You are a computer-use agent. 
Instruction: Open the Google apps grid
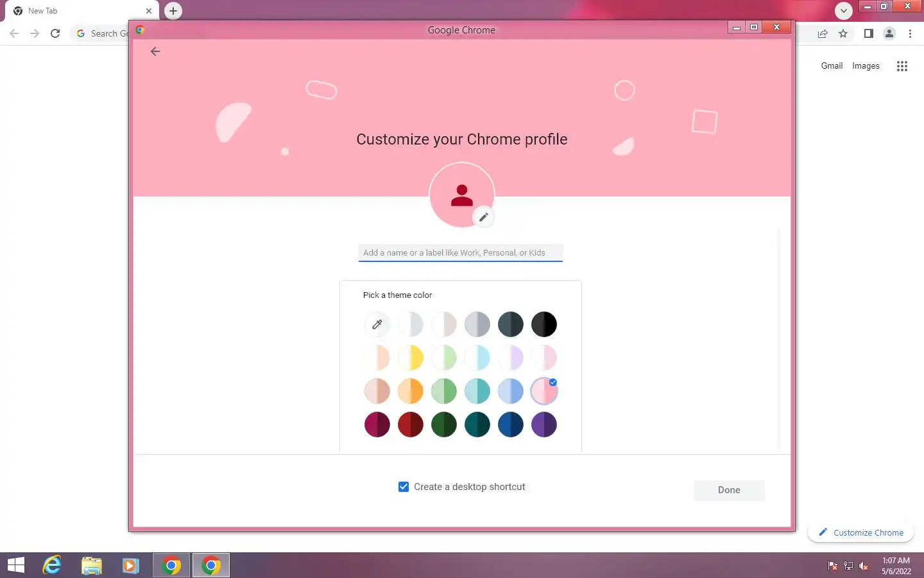click(902, 66)
